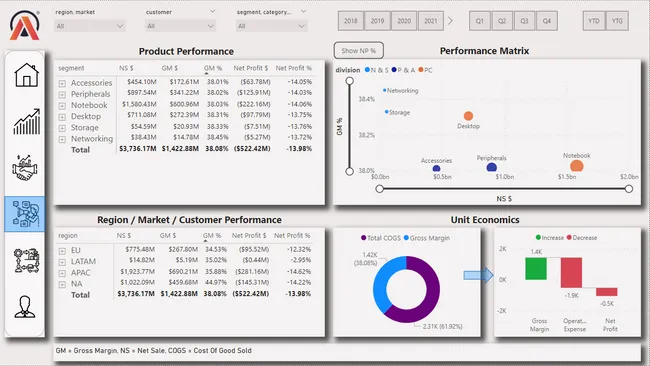This screenshot has height=366, width=650.
Task: Toggle the YTG button
Action: 617,21
